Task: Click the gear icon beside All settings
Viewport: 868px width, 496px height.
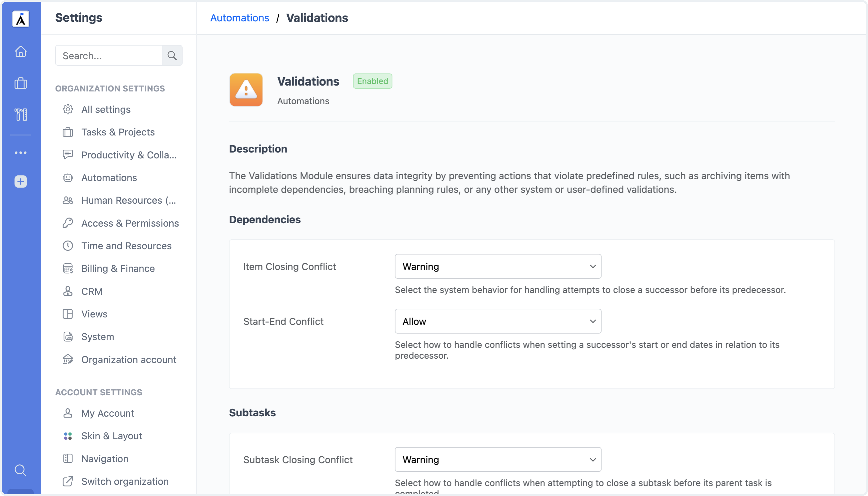Action: point(68,109)
